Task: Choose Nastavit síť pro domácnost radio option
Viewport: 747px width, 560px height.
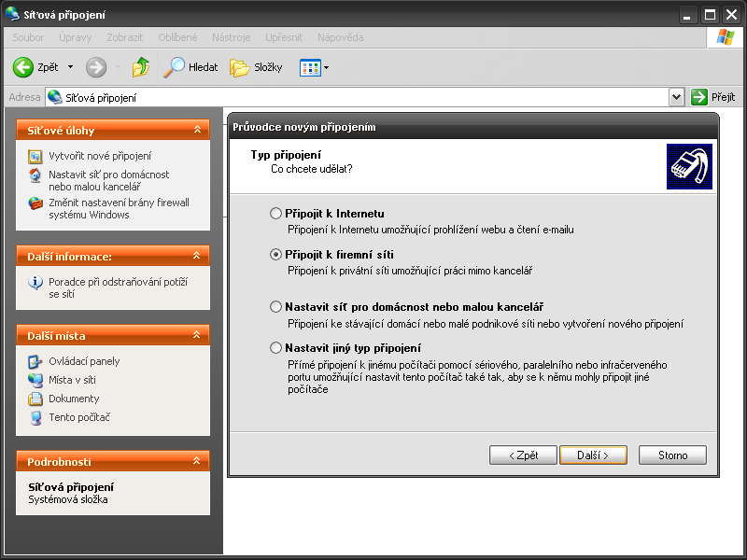Action: click(275, 306)
